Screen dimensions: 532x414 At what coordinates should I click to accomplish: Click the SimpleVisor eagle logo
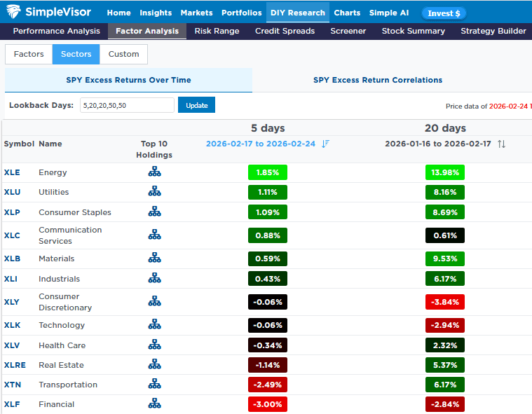(x=13, y=12)
